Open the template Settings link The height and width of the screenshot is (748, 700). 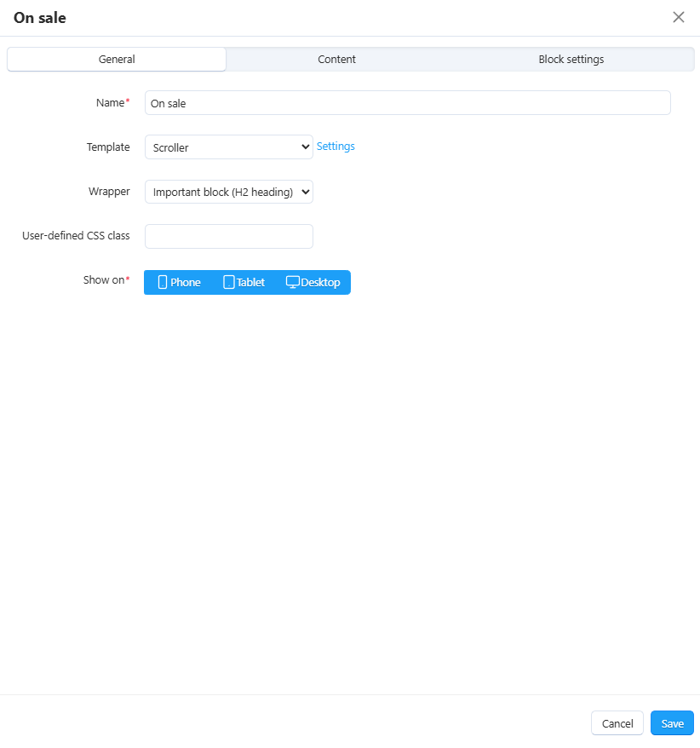pyautogui.click(x=336, y=146)
